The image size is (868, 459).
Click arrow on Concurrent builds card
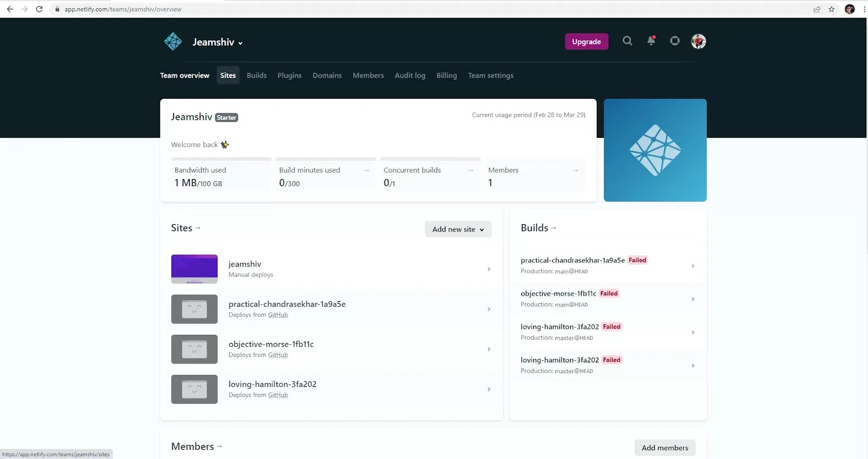[471, 170]
